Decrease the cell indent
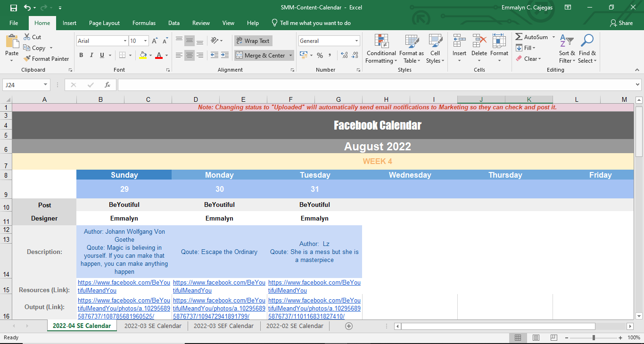 coord(215,55)
